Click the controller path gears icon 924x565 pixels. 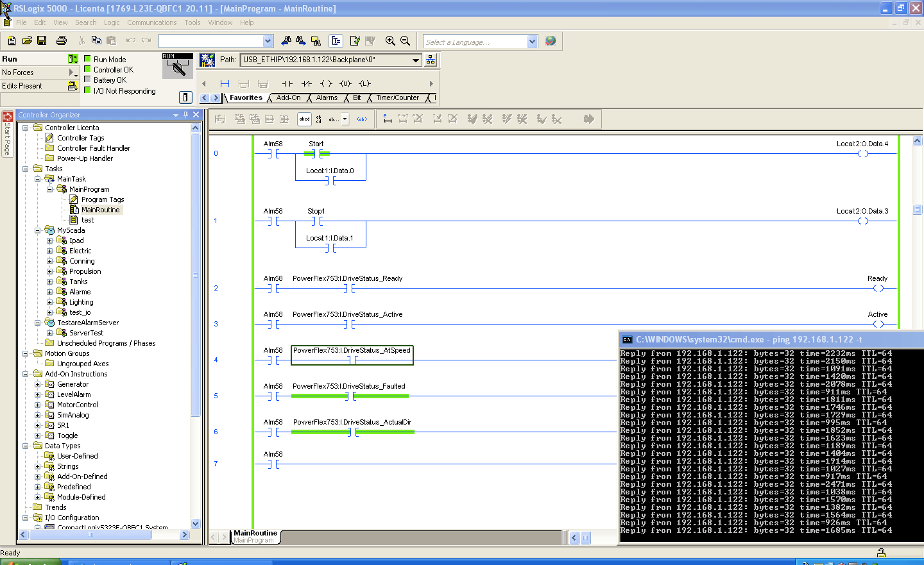pyautogui.click(x=207, y=60)
